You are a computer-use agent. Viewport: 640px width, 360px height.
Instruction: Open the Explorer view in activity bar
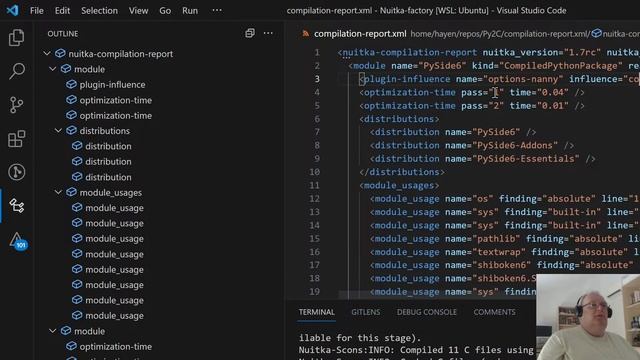(x=16, y=38)
